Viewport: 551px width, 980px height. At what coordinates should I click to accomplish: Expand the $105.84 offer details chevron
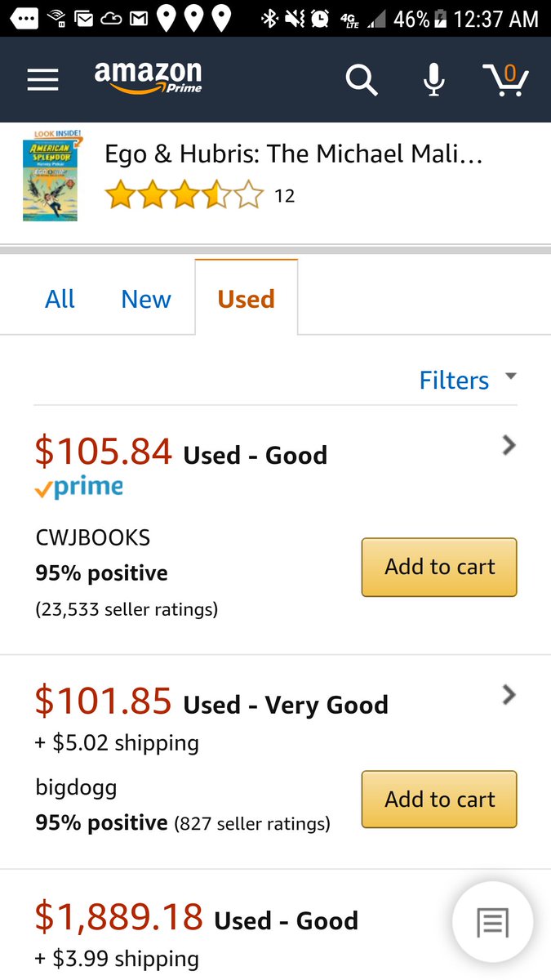509,445
